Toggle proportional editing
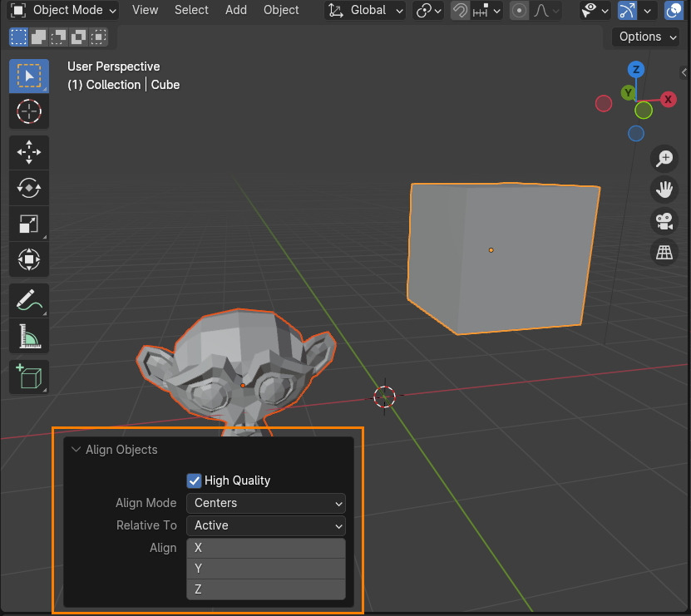691x616 pixels. 519,11
